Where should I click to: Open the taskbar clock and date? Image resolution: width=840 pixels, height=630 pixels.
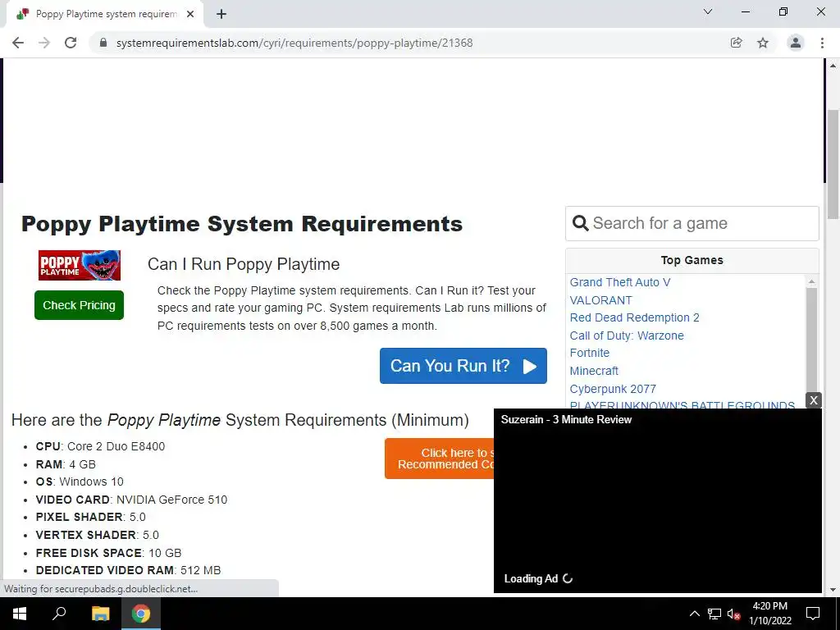pyautogui.click(x=770, y=614)
